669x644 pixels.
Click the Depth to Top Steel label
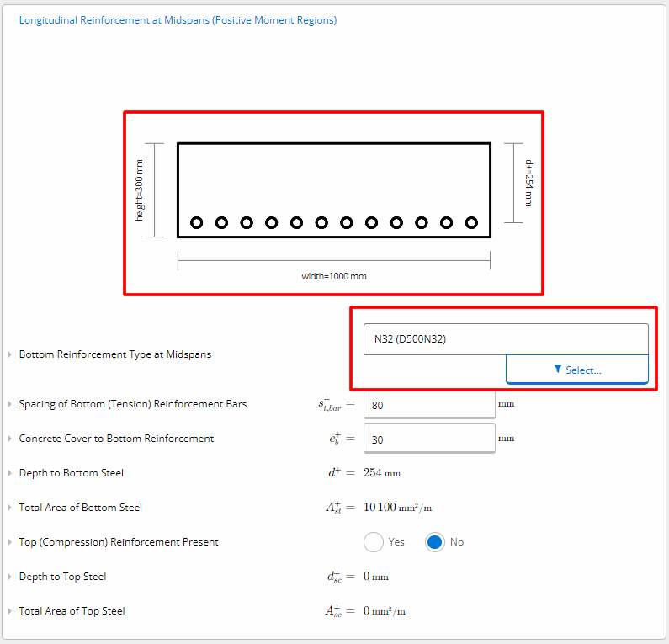tap(63, 577)
